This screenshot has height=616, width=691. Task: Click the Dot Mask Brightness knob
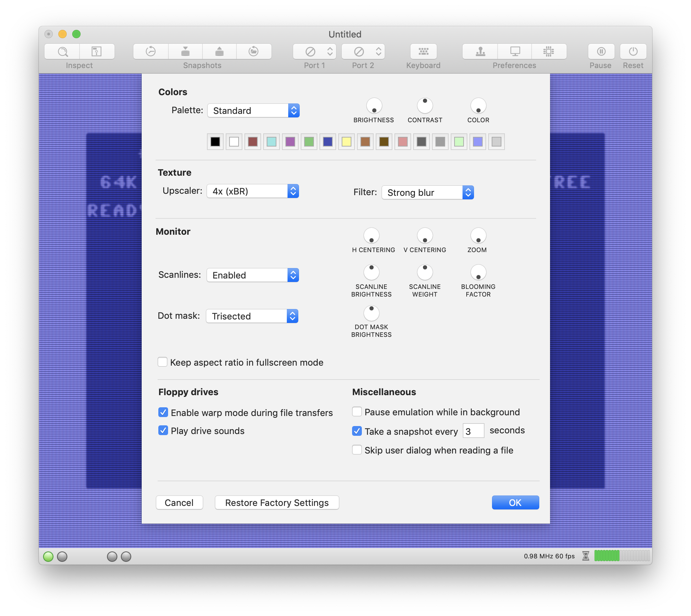pos(372,313)
